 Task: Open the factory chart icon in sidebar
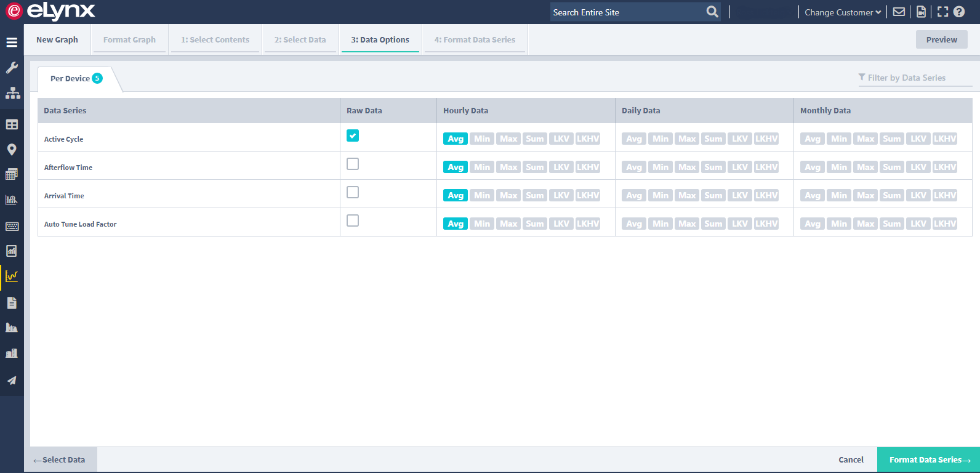[12, 328]
